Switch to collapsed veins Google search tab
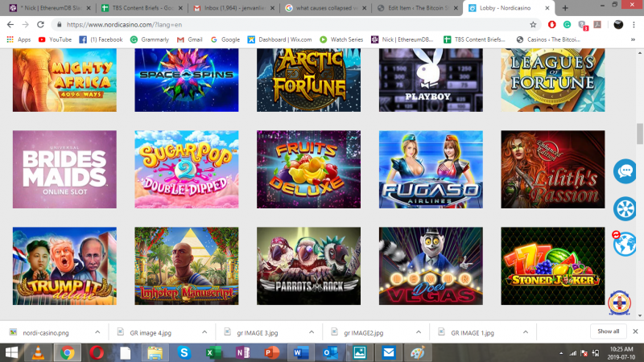 [x=326, y=8]
